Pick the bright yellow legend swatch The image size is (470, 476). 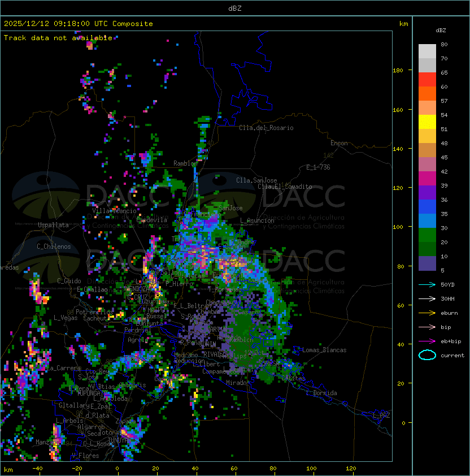coord(427,122)
